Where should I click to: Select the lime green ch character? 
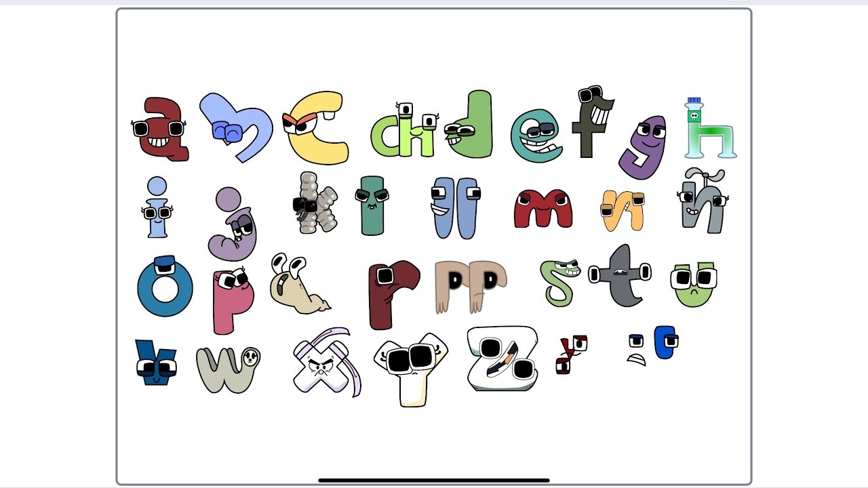(404, 131)
